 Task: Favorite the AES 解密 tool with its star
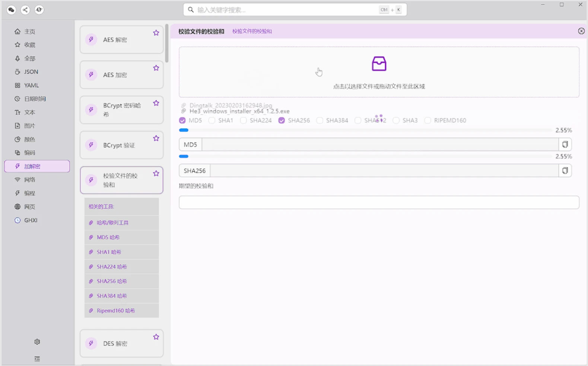(x=156, y=33)
